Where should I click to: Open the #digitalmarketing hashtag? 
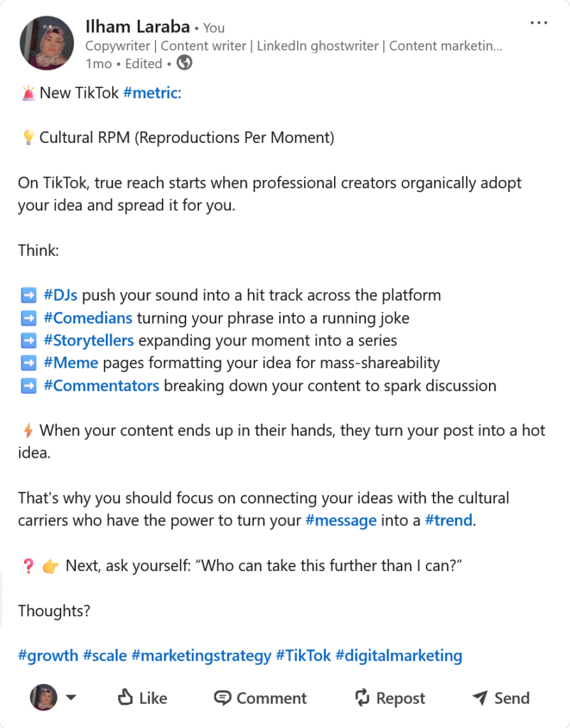click(399, 655)
